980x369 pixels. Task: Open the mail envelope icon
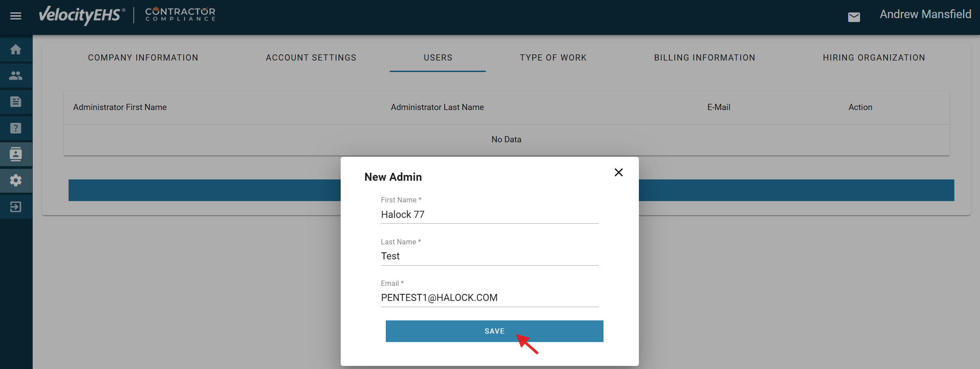click(854, 17)
